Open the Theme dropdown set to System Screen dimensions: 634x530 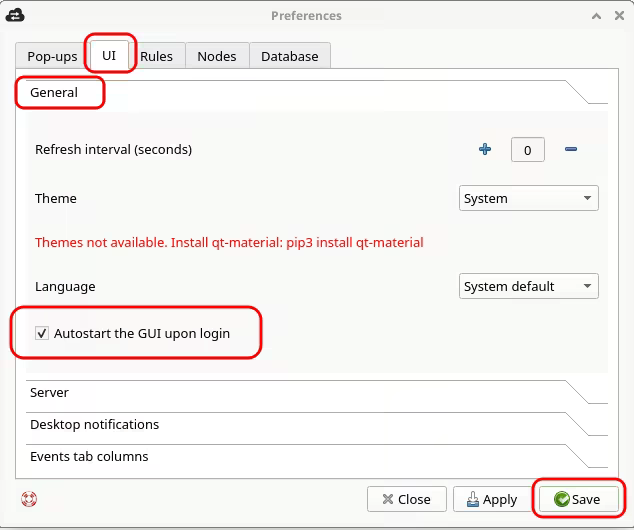point(528,199)
